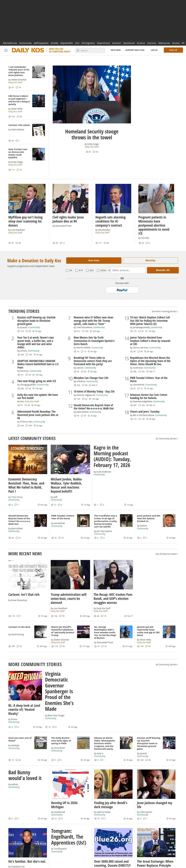Comment icon under Trump administration union-bust story
The height and width of the screenshot is (868, 186).
coord(60,616)
